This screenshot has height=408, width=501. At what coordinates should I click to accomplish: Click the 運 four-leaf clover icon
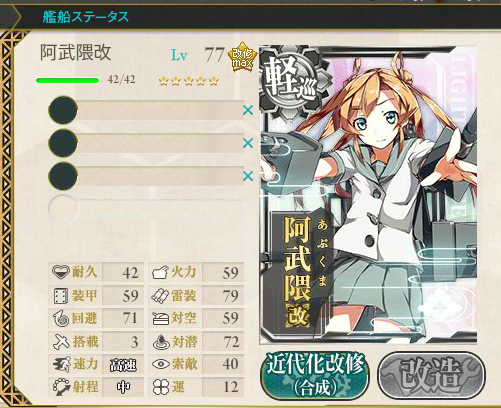(160, 387)
